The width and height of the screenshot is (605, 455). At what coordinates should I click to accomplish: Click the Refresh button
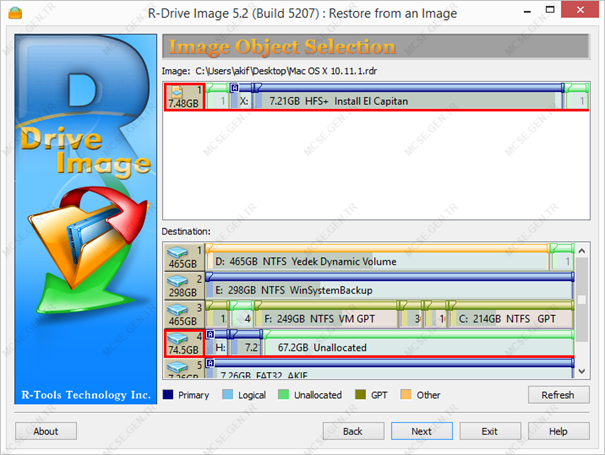[558, 395]
